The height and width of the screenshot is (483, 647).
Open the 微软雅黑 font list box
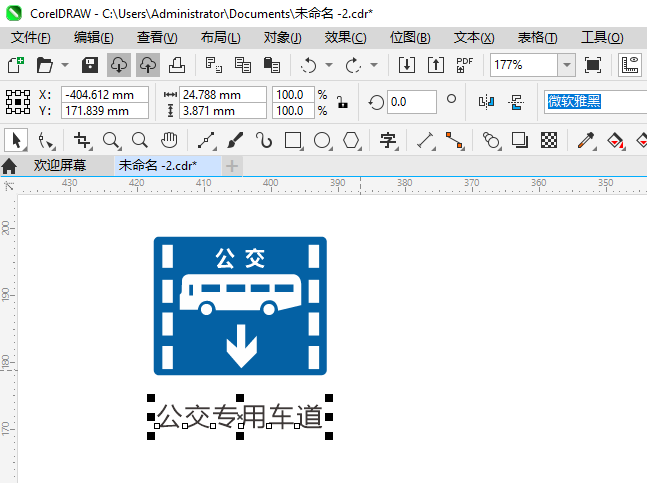click(595, 101)
